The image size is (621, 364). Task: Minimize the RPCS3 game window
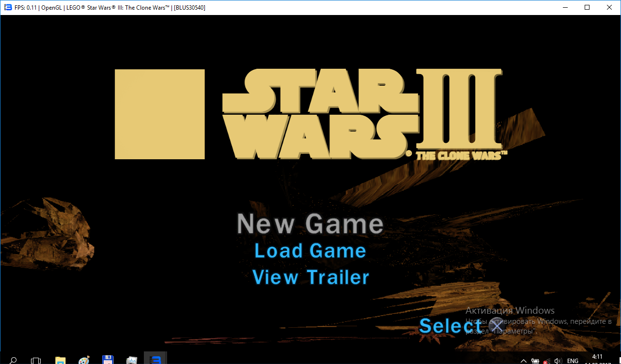[565, 7]
